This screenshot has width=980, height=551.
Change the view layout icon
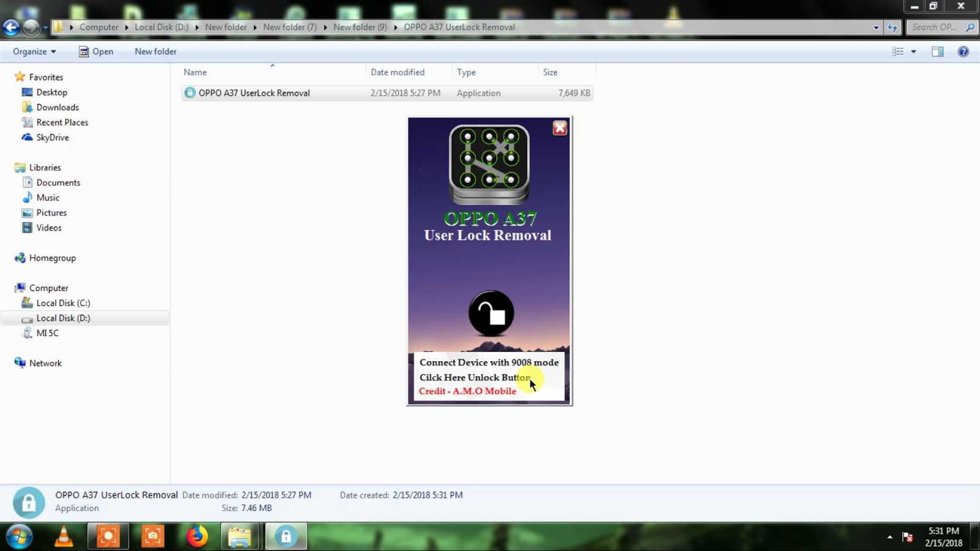coord(898,51)
